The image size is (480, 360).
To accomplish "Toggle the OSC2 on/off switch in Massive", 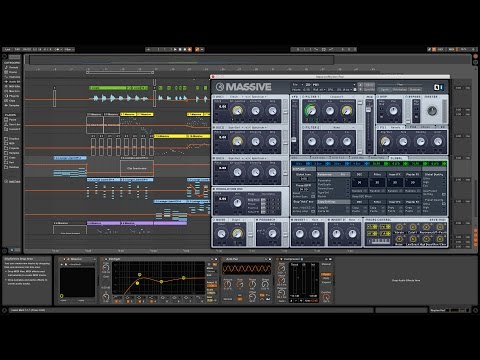I will [x=214, y=127].
